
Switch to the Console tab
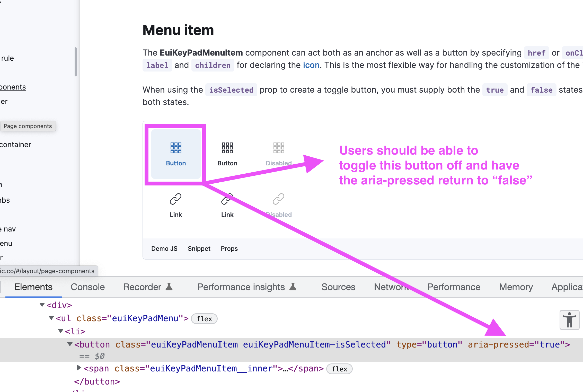tap(87, 287)
